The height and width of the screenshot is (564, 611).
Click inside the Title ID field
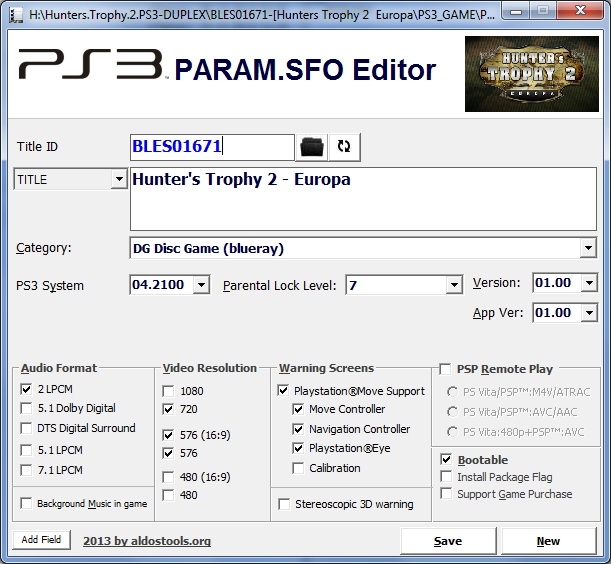(x=212, y=147)
